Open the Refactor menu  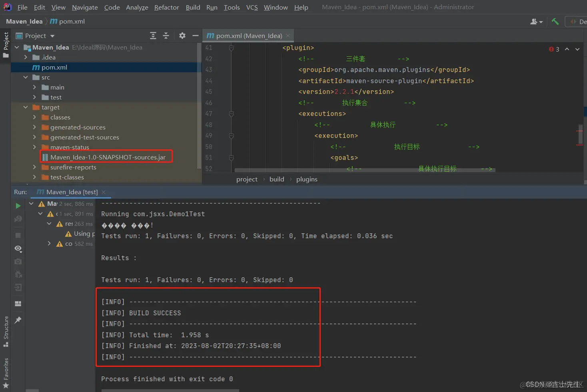[166, 7]
